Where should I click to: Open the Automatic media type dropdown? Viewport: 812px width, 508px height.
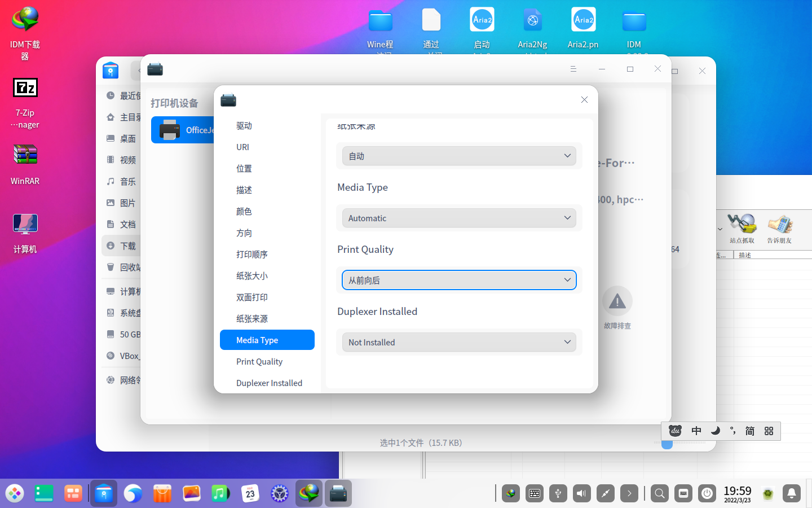pyautogui.click(x=459, y=218)
